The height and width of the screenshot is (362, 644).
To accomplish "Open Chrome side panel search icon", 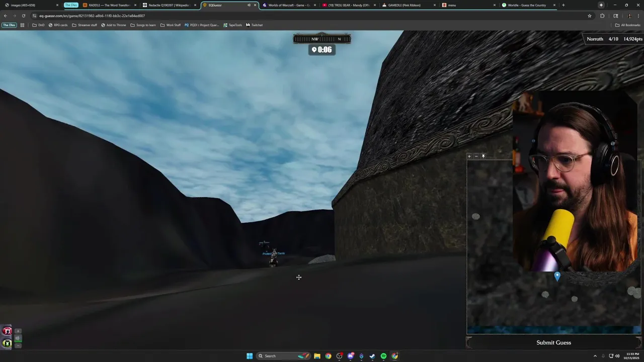I will [x=615, y=16].
